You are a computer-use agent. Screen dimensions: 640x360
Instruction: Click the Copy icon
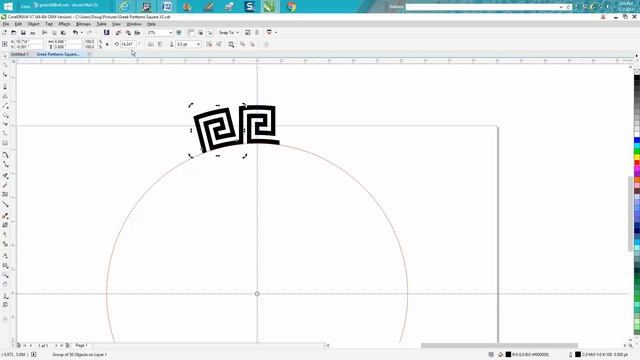(x=54, y=33)
